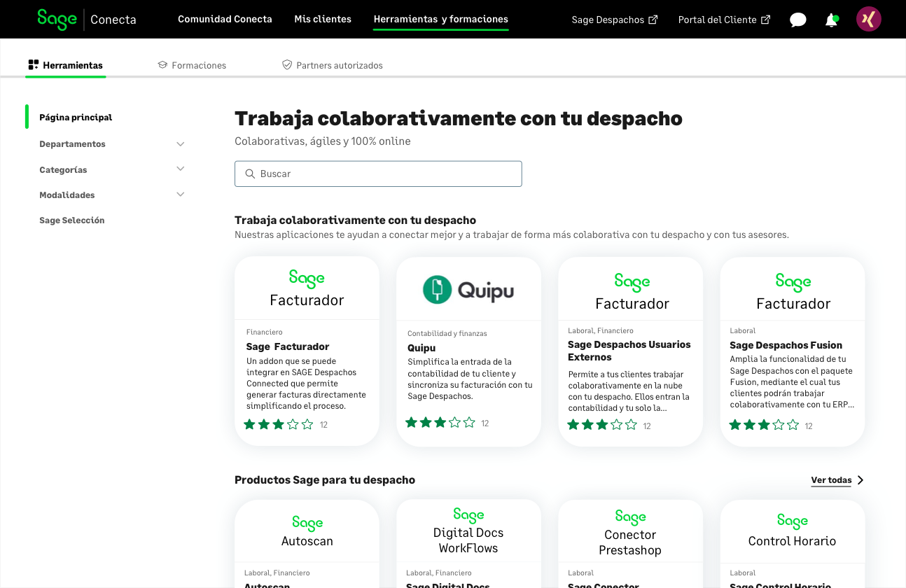
Task: Switch to the Formaciones tab
Action: [x=193, y=65]
